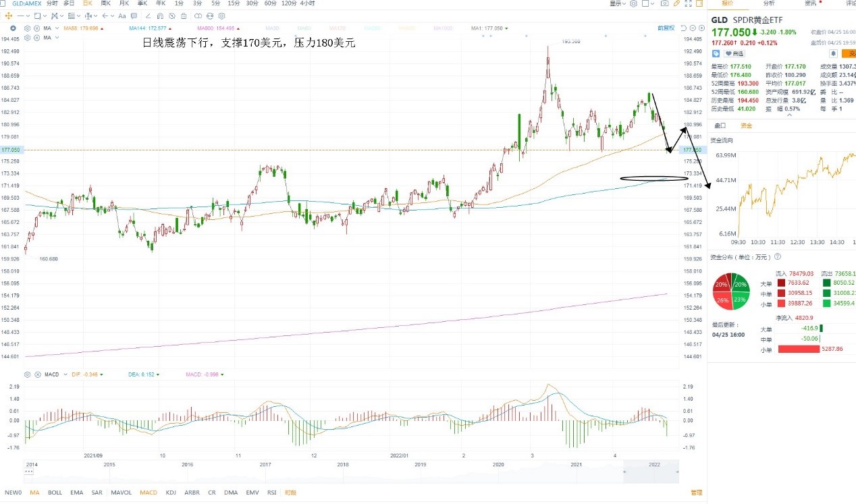Click MA55 value label 179.696

click(80, 28)
